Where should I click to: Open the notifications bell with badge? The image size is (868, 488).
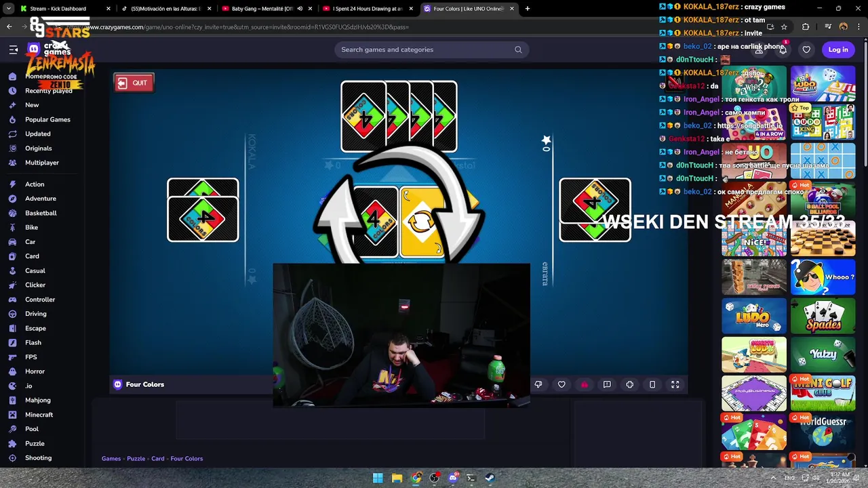[x=783, y=49]
